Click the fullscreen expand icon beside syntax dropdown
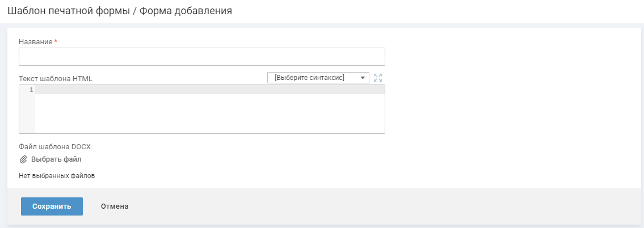This screenshot has height=228, width=644. (x=378, y=78)
